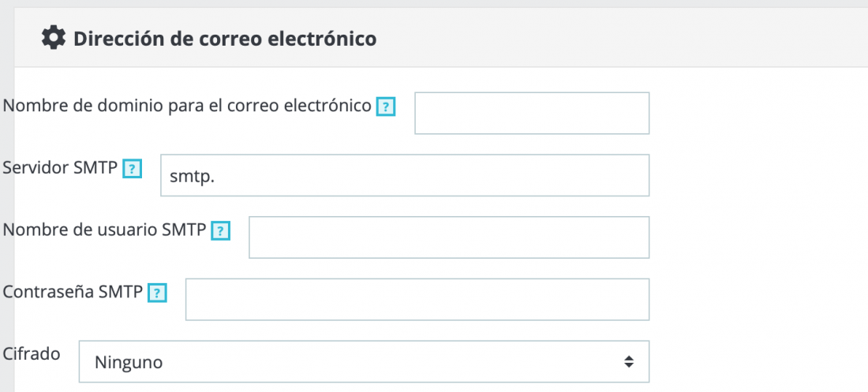The width and height of the screenshot is (868, 392).
Task: Click help icon beside Nombre de usuario SMTP
Action: [x=221, y=230]
